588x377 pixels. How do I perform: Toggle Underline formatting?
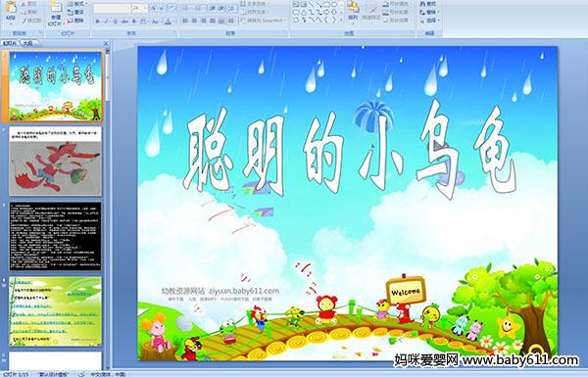point(115,22)
